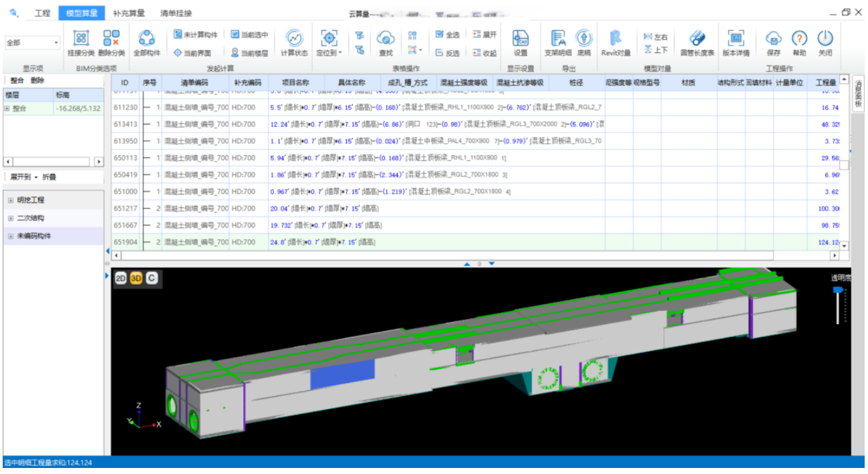Click 查找 search icon
868x474 pixels.
[386, 39]
